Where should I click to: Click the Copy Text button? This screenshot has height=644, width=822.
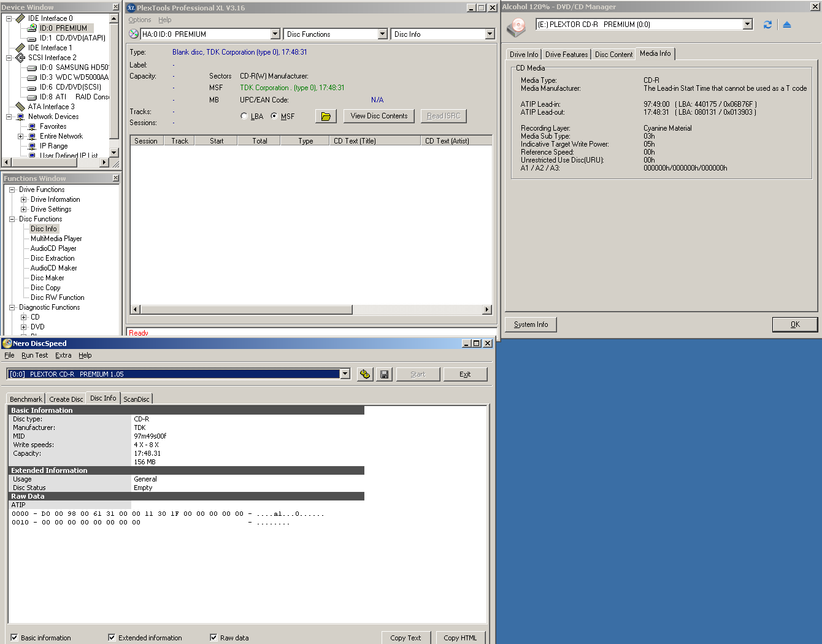click(x=405, y=638)
